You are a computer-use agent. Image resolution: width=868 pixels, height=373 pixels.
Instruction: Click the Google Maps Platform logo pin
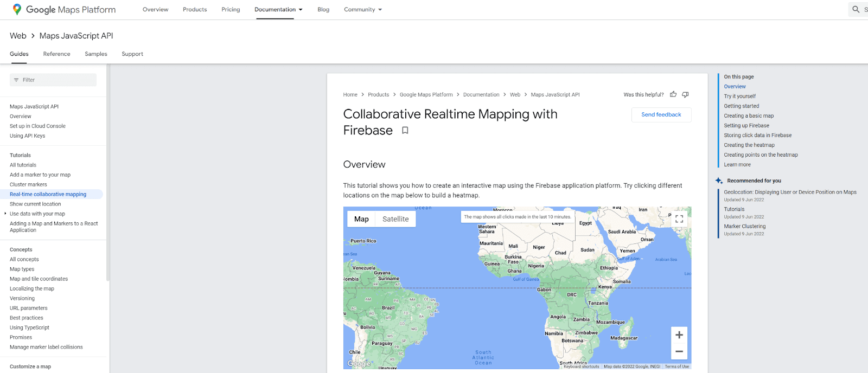[x=17, y=9]
